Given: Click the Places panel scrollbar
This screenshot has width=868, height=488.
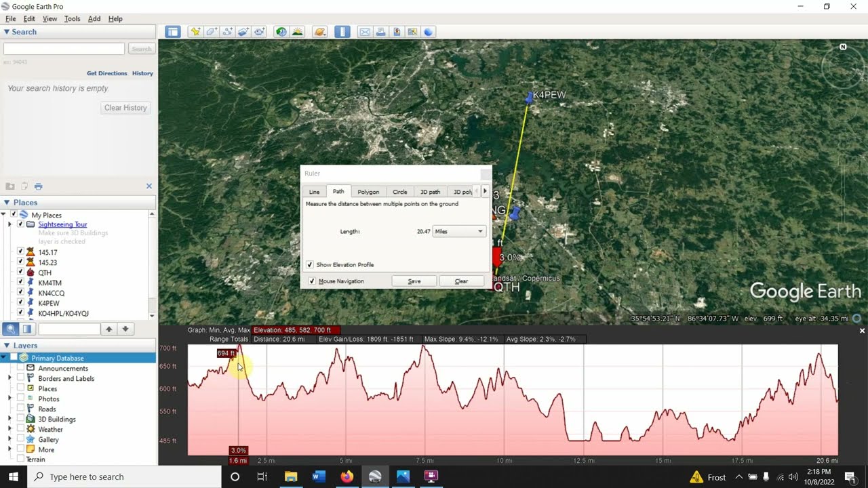Looking at the screenshot, I should 152,264.
